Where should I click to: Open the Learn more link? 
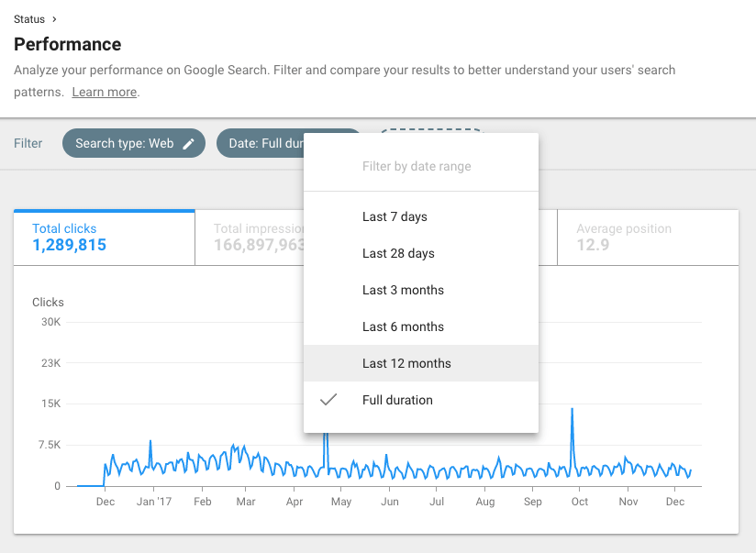tap(105, 92)
